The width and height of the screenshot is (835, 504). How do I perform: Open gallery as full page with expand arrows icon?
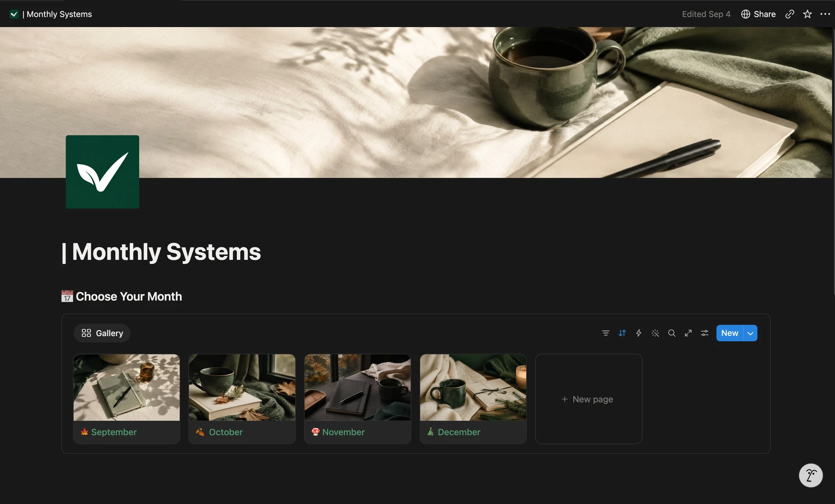(688, 333)
